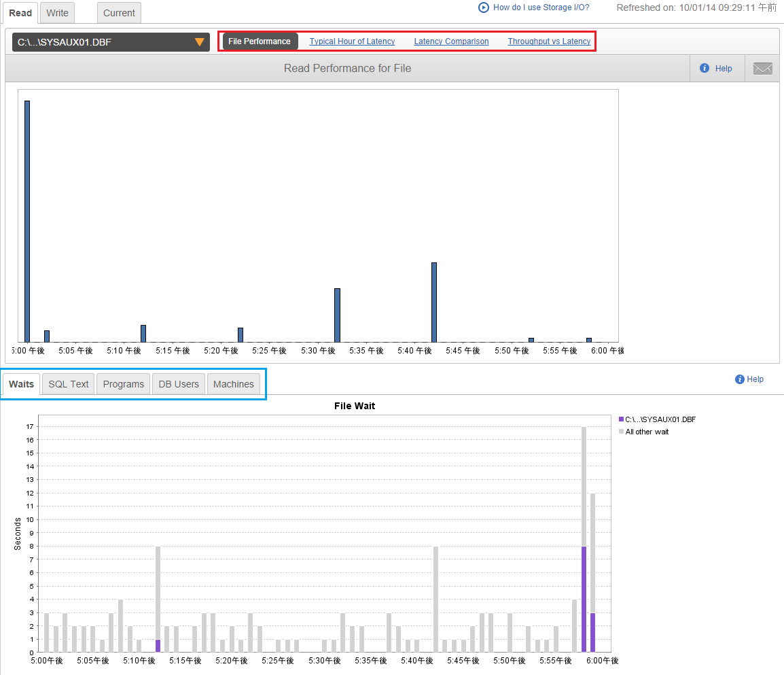Open Help link in Read Performance header

(x=723, y=69)
